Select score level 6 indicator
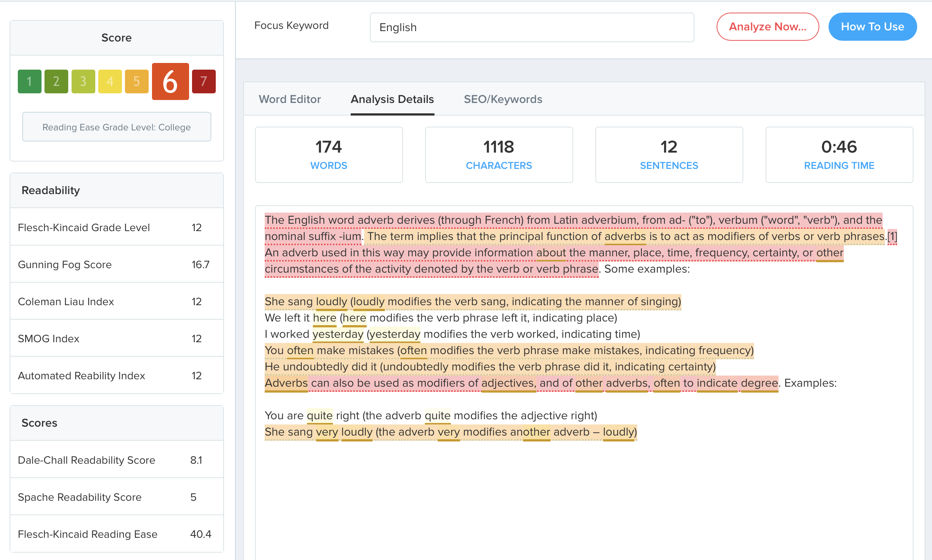Screen dimensions: 932x560 click(x=170, y=81)
